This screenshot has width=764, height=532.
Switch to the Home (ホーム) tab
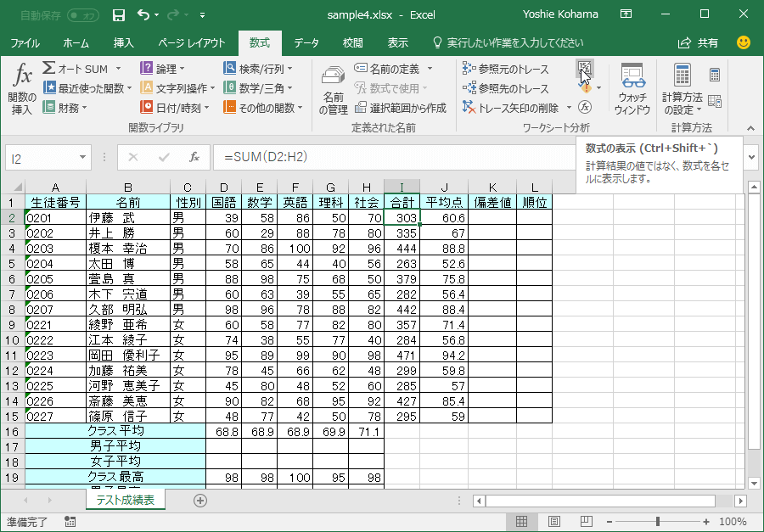[76, 43]
